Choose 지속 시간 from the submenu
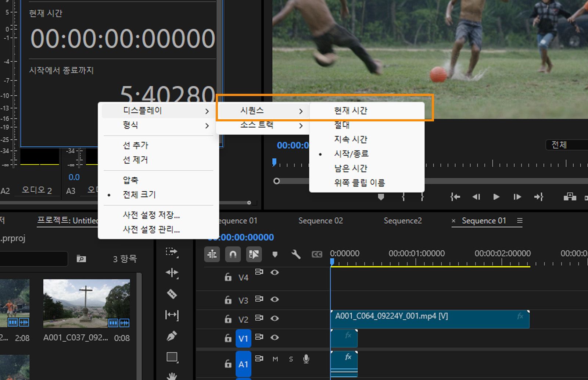 [367, 139]
